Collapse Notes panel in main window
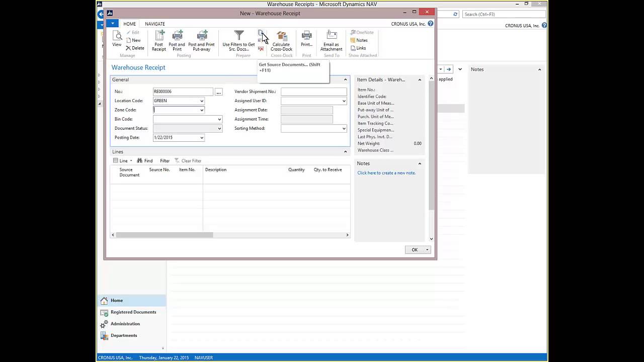 [x=539, y=69]
